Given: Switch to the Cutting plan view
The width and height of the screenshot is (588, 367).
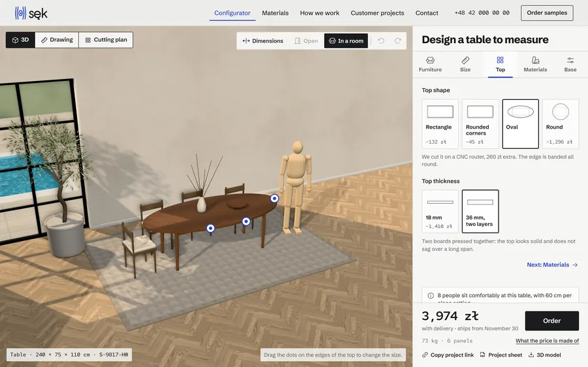Looking at the screenshot, I should coord(106,40).
